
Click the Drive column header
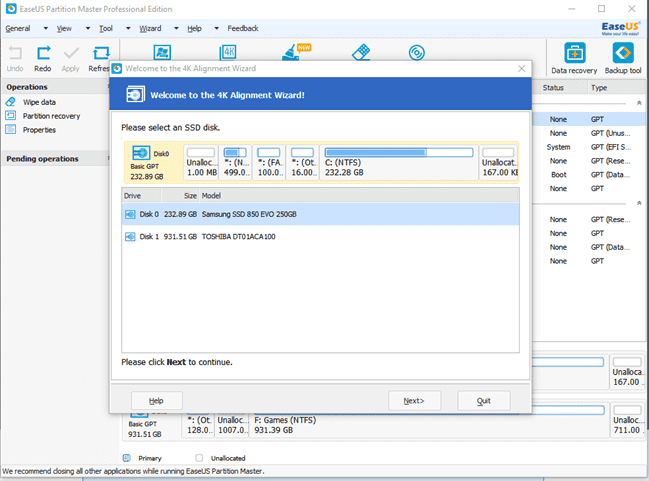pos(141,196)
